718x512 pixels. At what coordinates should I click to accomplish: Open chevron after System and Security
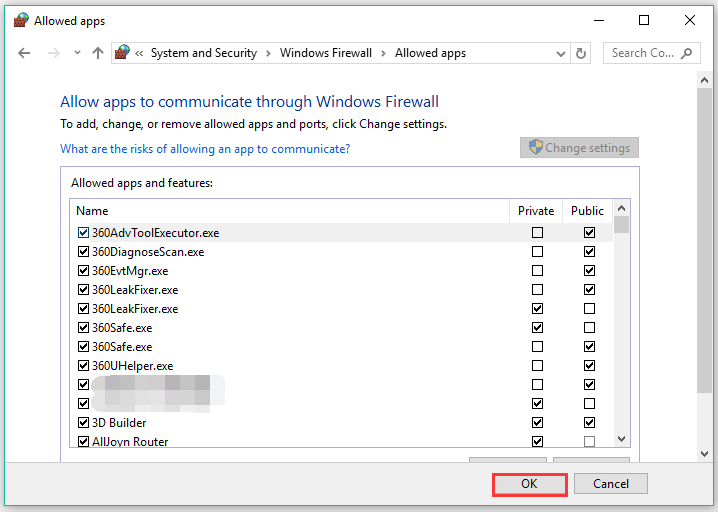coord(268,53)
